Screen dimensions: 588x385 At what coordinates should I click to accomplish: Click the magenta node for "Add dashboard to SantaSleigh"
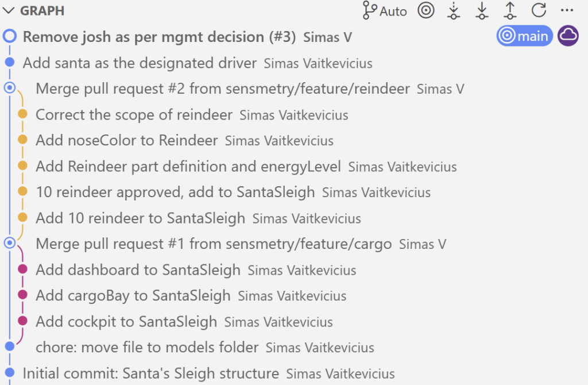(x=22, y=269)
